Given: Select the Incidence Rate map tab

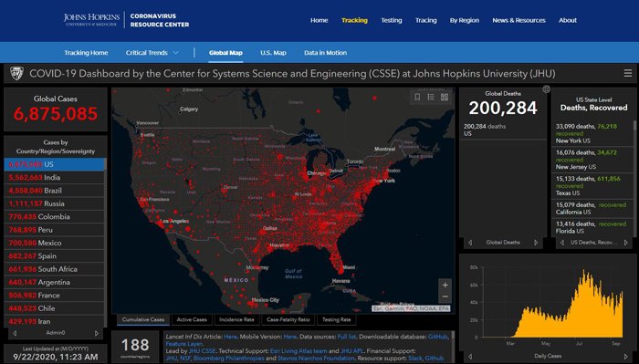Looking at the screenshot, I should coord(236,320).
